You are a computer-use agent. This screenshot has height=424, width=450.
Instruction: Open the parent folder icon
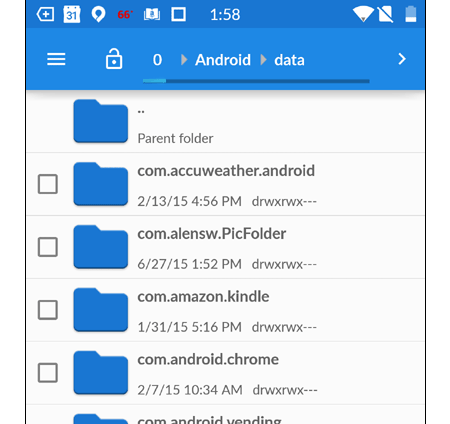pyautogui.click(x=101, y=121)
